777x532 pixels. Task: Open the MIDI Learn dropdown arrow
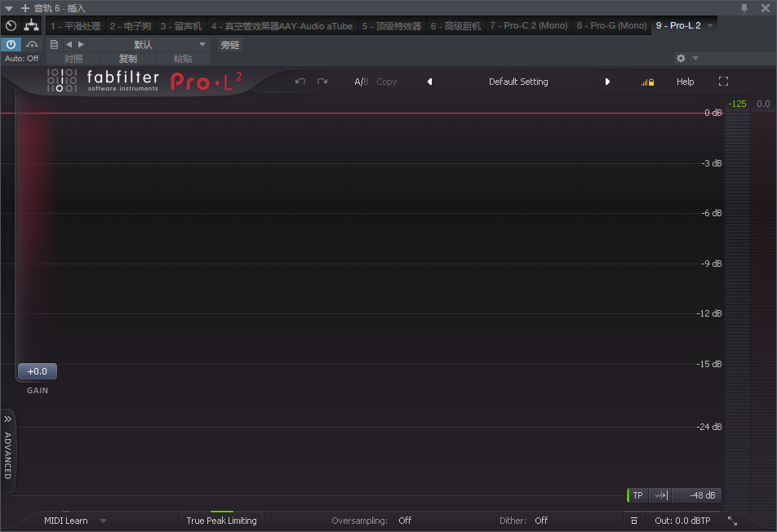pos(103,521)
